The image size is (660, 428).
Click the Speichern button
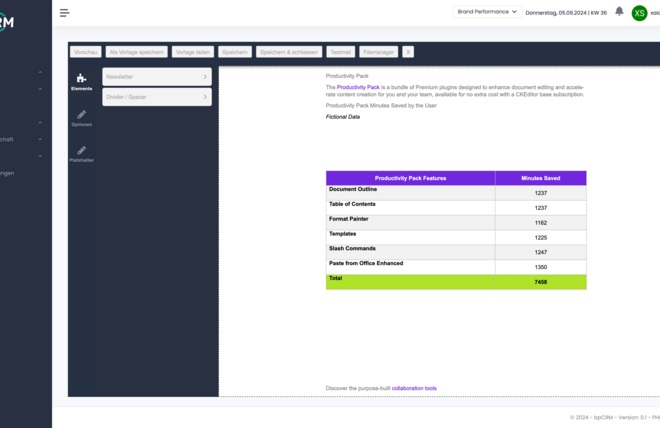pyautogui.click(x=235, y=52)
